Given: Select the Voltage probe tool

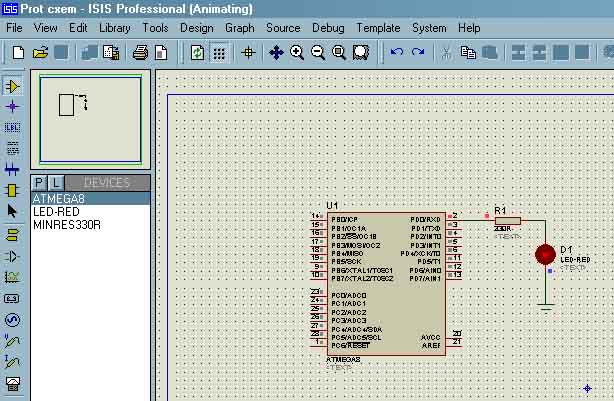Looking at the screenshot, I should pyautogui.click(x=12, y=341).
